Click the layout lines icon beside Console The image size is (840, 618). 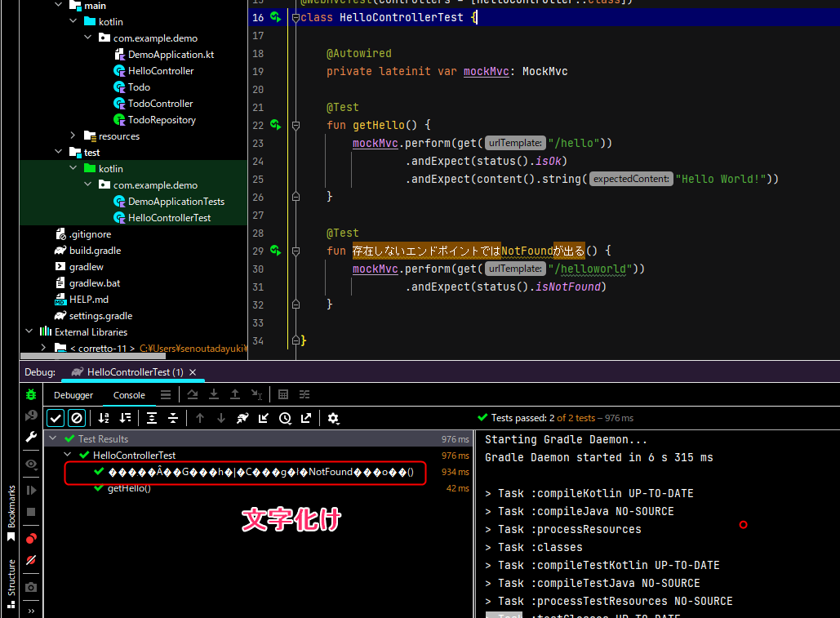[x=166, y=394]
